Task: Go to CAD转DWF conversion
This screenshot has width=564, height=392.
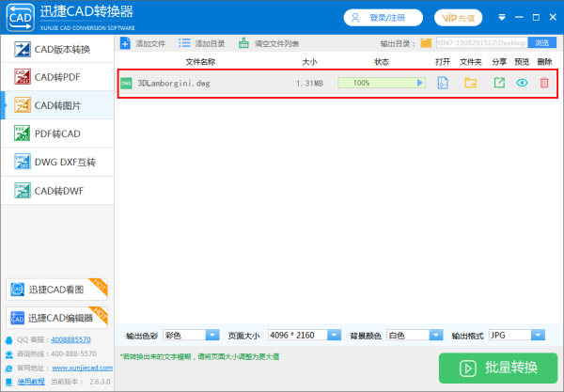Action: (x=57, y=191)
